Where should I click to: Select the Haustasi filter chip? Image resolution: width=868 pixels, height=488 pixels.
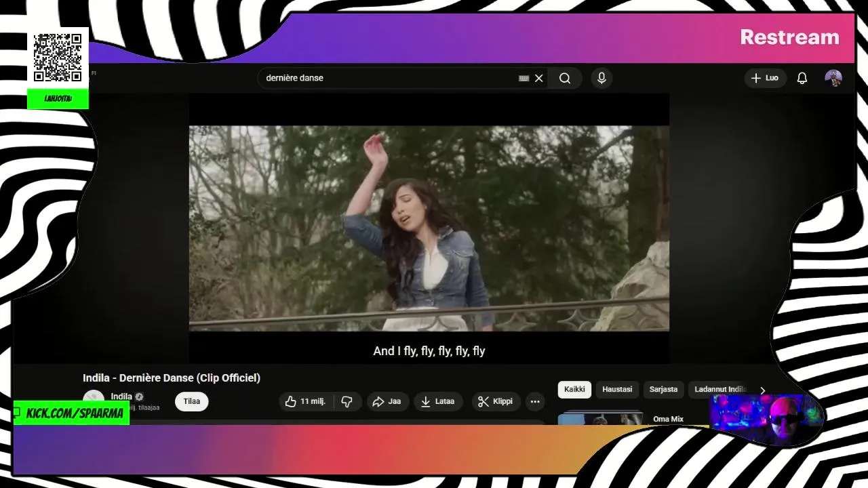[x=617, y=389]
